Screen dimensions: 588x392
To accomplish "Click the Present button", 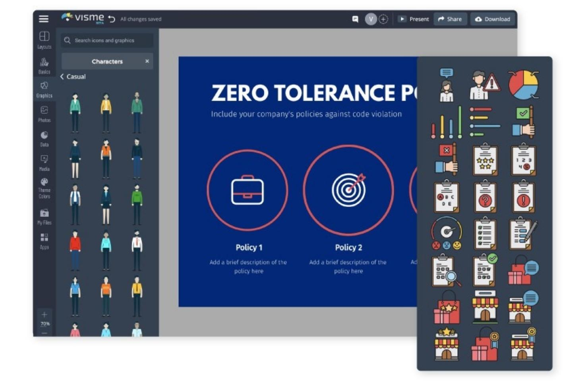I will [414, 19].
